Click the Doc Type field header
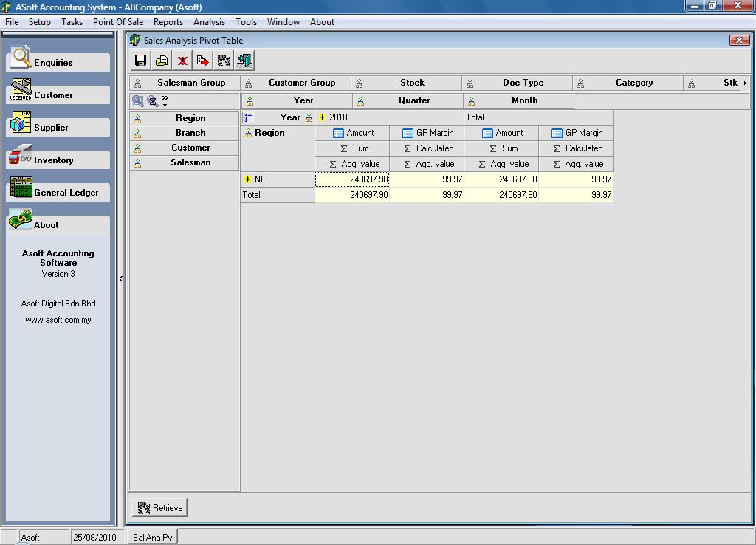This screenshot has width=756, height=545. (x=518, y=83)
